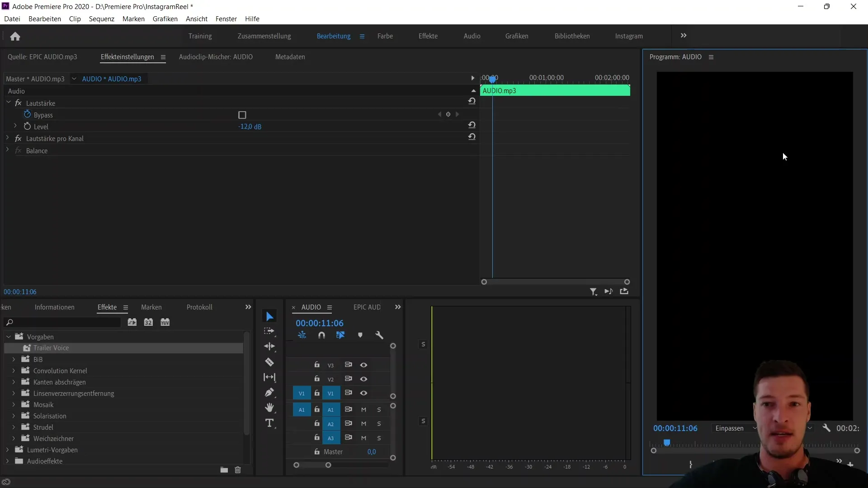Filter YUV effects icon
Viewport: 868px width, 488px height.
165,322
